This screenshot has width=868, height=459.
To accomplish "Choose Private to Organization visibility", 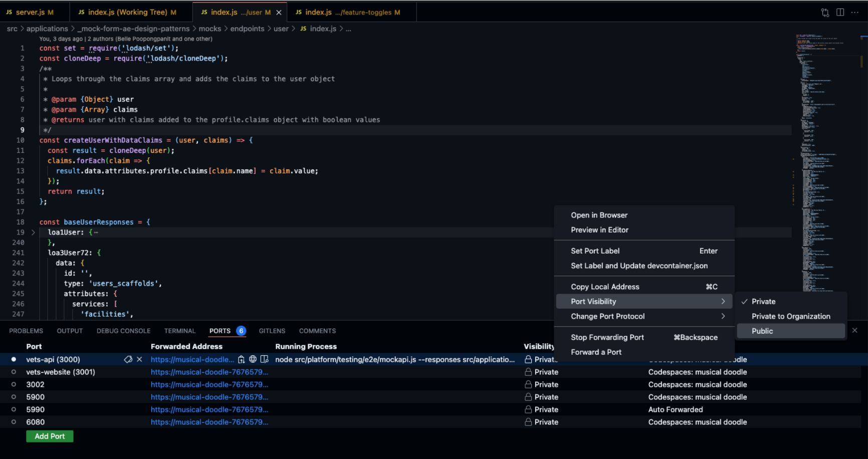I will [x=790, y=316].
